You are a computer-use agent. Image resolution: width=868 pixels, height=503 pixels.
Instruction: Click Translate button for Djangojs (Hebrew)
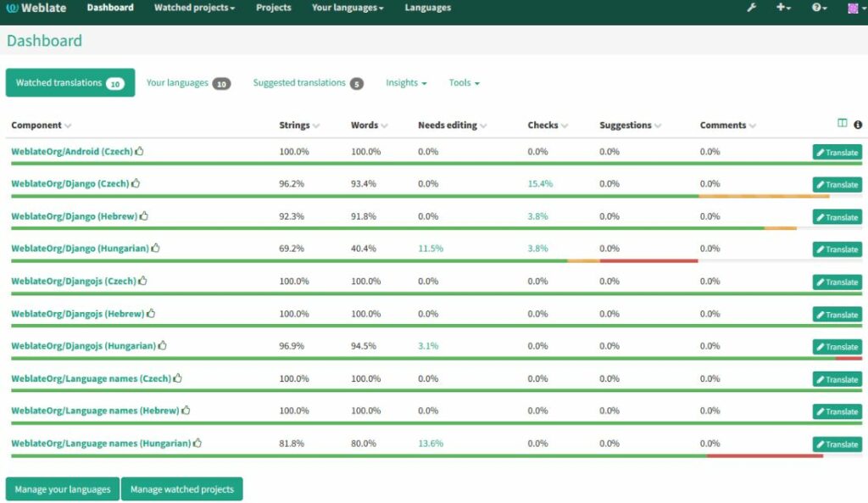pyautogui.click(x=837, y=314)
